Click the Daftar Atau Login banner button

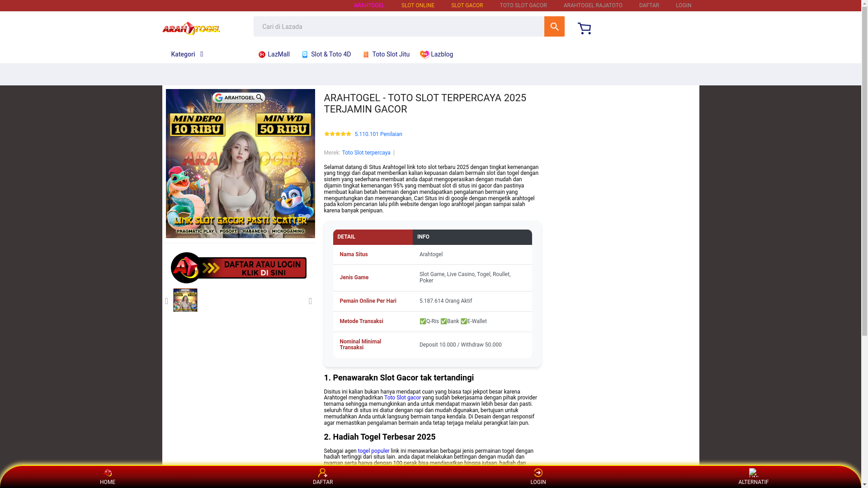click(x=239, y=267)
